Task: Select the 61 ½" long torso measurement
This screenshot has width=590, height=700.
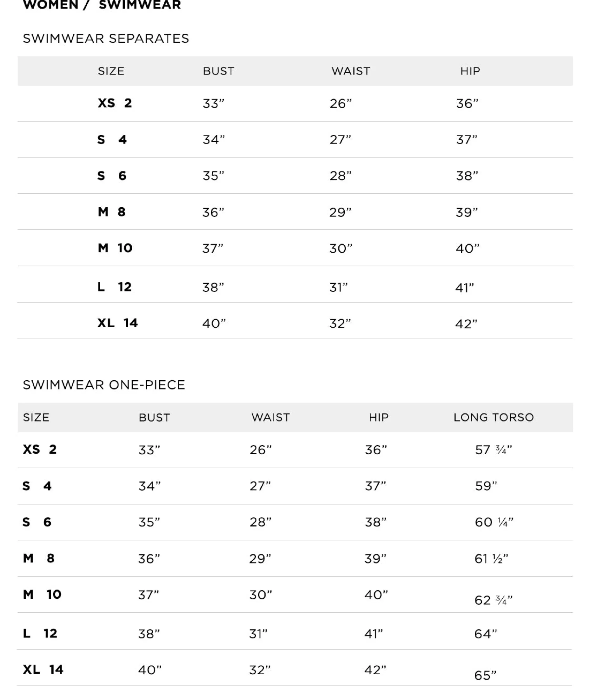Action: pos(491,559)
